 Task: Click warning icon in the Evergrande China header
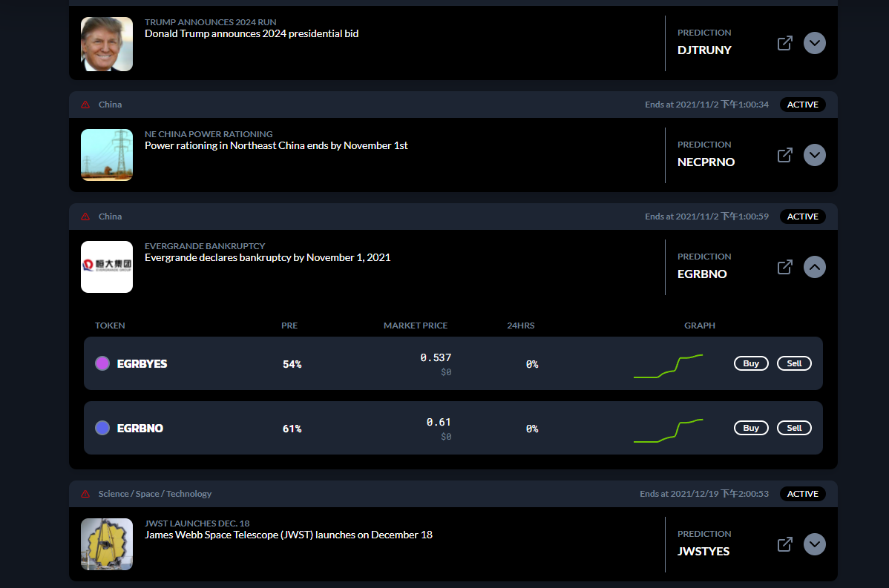85,217
